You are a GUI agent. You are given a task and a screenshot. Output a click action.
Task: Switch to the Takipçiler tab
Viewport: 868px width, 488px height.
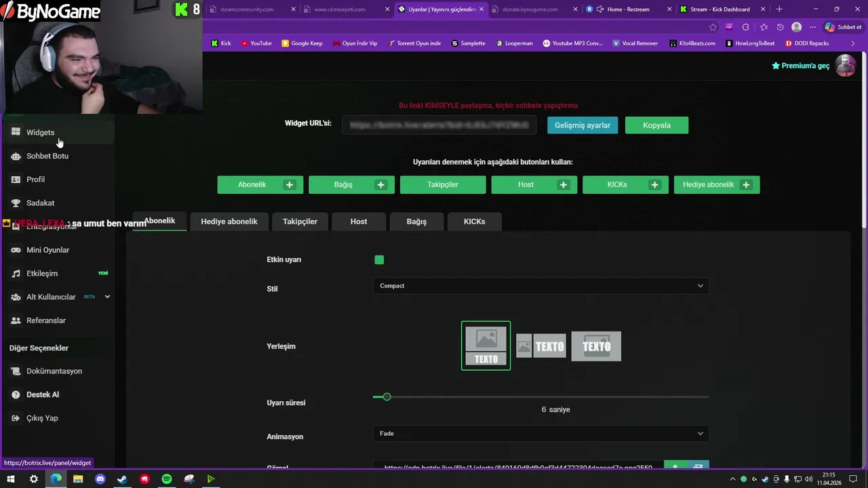coord(300,222)
